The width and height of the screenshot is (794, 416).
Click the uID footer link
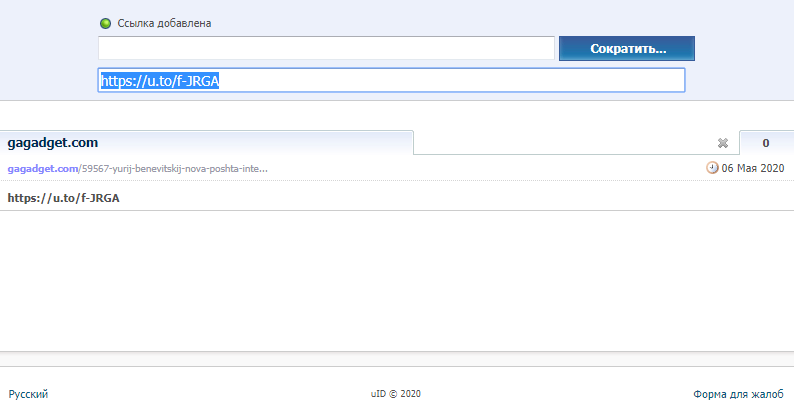coord(378,394)
